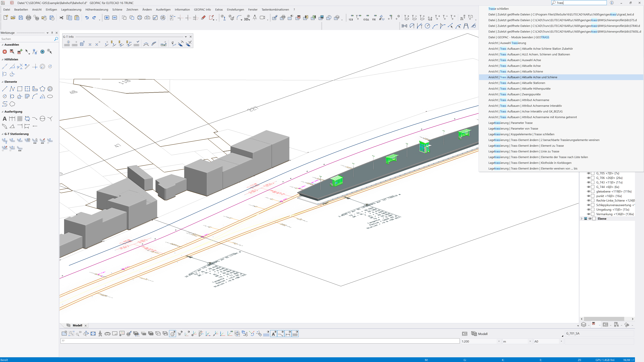Click the eraser icon in top toolbar
644x362 pixels.
(203, 18)
